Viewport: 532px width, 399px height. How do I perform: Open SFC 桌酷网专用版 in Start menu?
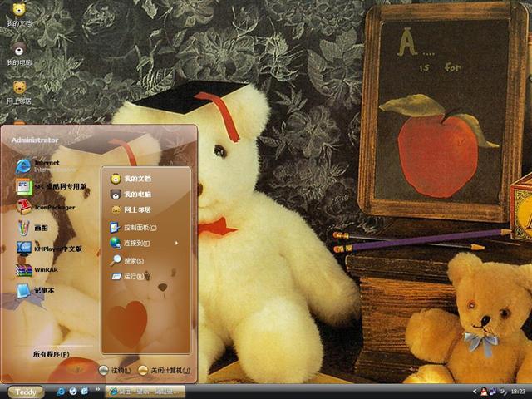(51, 186)
